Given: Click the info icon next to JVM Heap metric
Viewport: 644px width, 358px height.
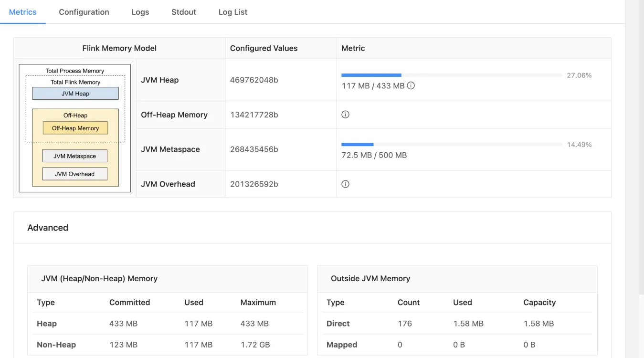Looking at the screenshot, I should click(x=411, y=86).
